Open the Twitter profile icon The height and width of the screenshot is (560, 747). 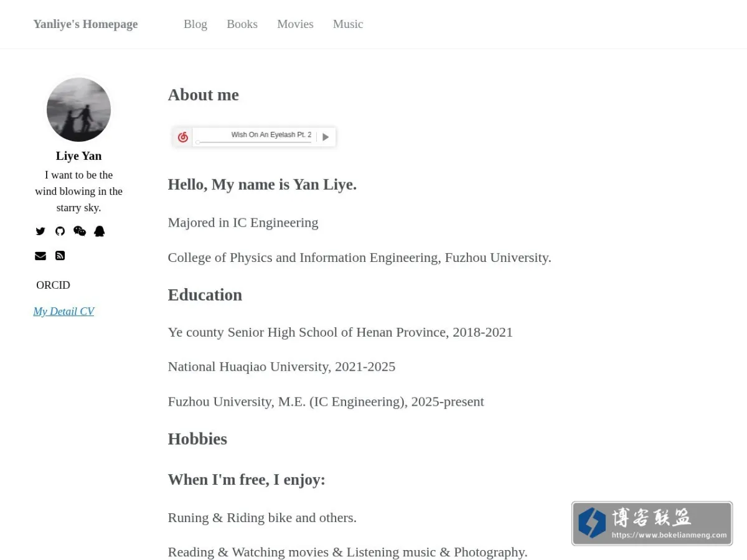pyautogui.click(x=40, y=231)
